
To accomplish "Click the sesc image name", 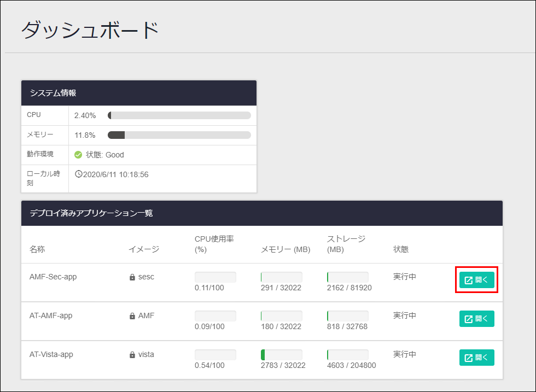I will 147,277.
